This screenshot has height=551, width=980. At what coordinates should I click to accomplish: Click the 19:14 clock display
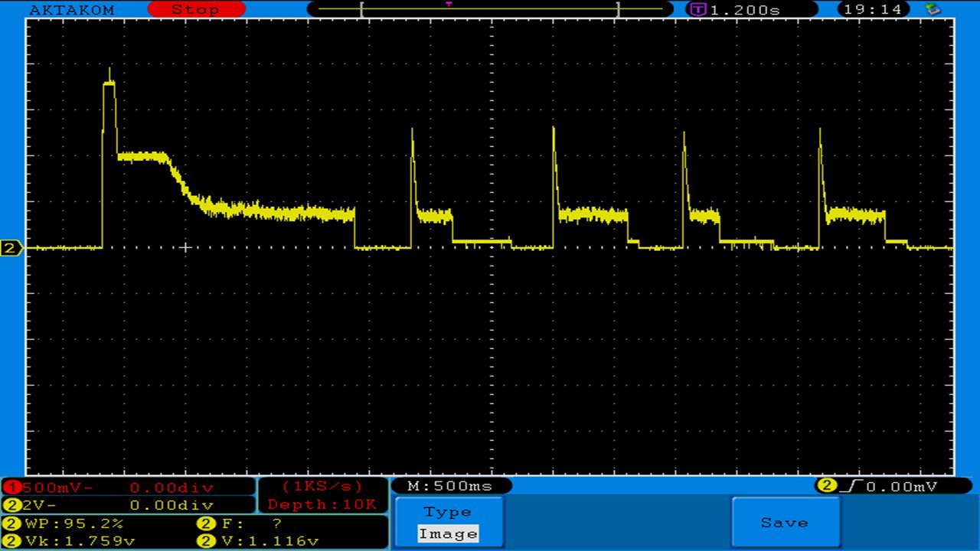874,10
